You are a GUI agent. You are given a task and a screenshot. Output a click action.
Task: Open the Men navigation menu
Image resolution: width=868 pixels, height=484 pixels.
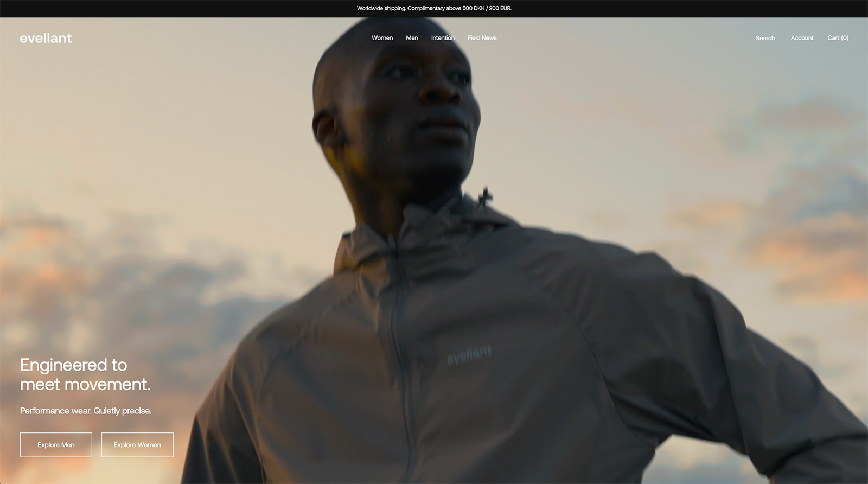(x=412, y=38)
